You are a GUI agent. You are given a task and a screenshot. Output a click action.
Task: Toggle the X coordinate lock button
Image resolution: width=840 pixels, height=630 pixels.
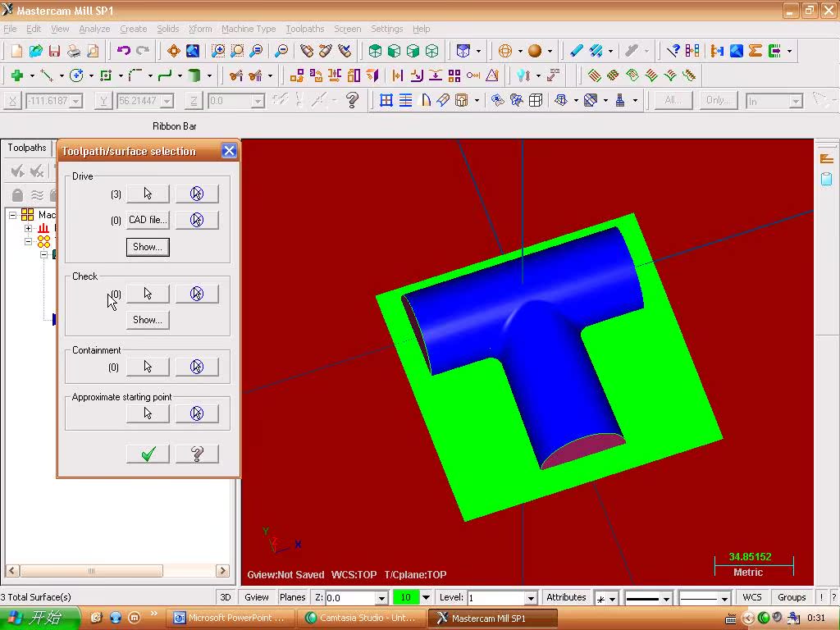coord(12,100)
